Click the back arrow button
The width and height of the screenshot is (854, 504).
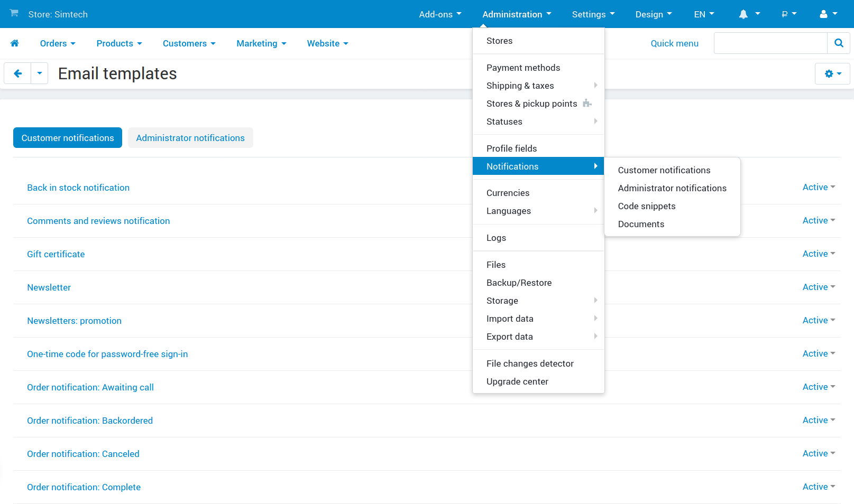point(18,73)
